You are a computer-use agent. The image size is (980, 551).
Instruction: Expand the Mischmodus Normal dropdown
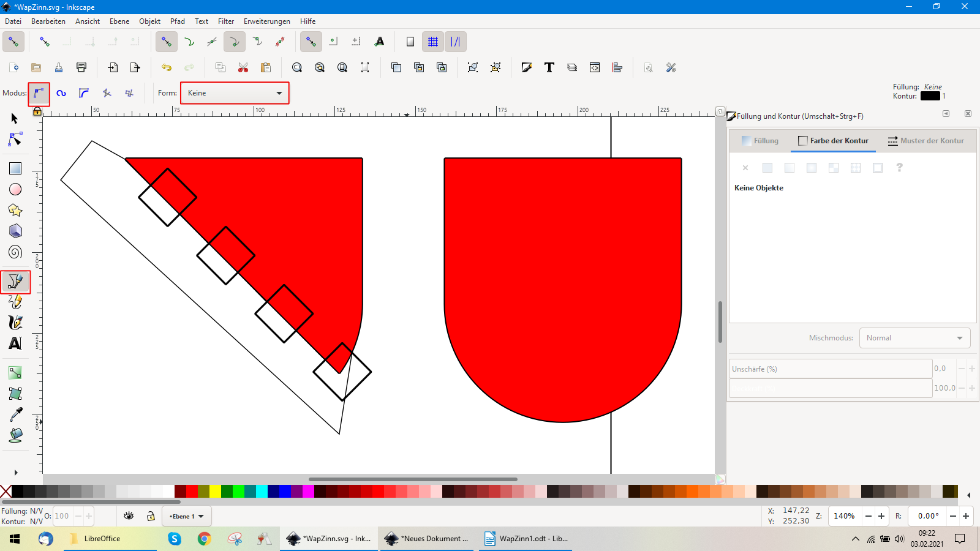pos(914,338)
